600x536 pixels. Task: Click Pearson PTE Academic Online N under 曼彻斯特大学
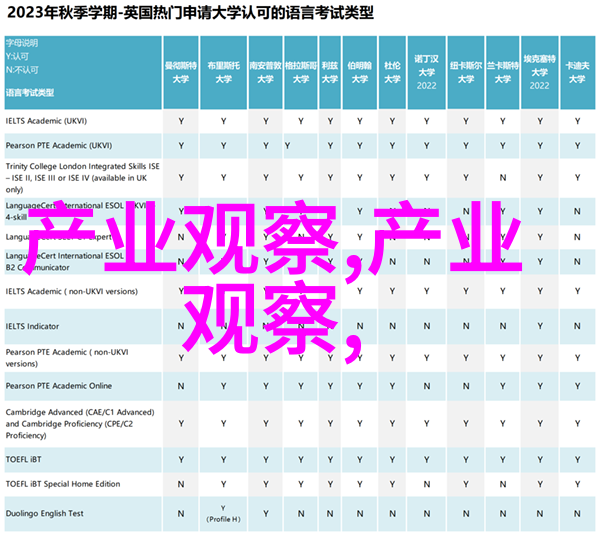coord(181,386)
